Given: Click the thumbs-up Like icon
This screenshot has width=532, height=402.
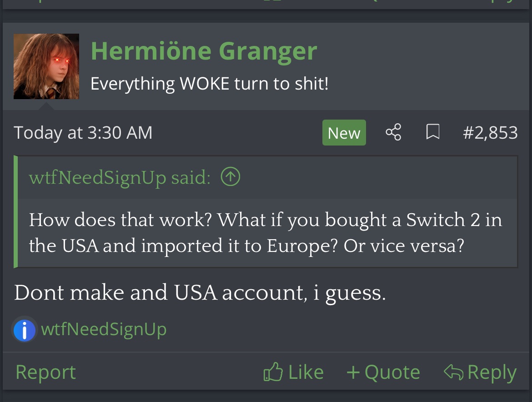Looking at the screenshot, I should coord(273,372).
